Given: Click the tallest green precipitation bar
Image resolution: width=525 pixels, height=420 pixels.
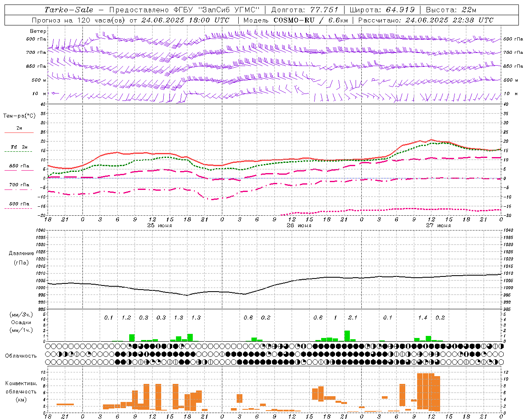Looking at the screenshot, I should click(x=347, y=336).
